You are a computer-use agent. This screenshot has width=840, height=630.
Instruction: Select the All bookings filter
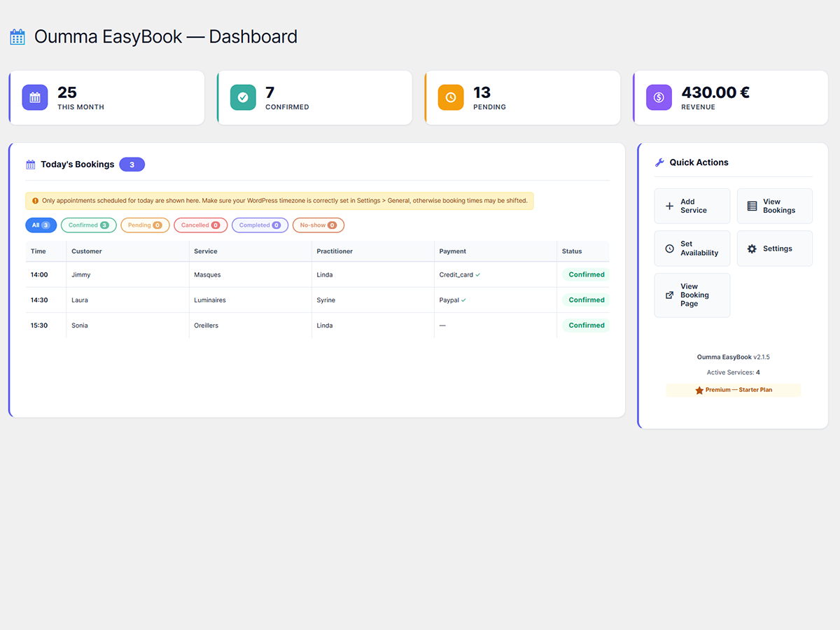pos(41,225)
